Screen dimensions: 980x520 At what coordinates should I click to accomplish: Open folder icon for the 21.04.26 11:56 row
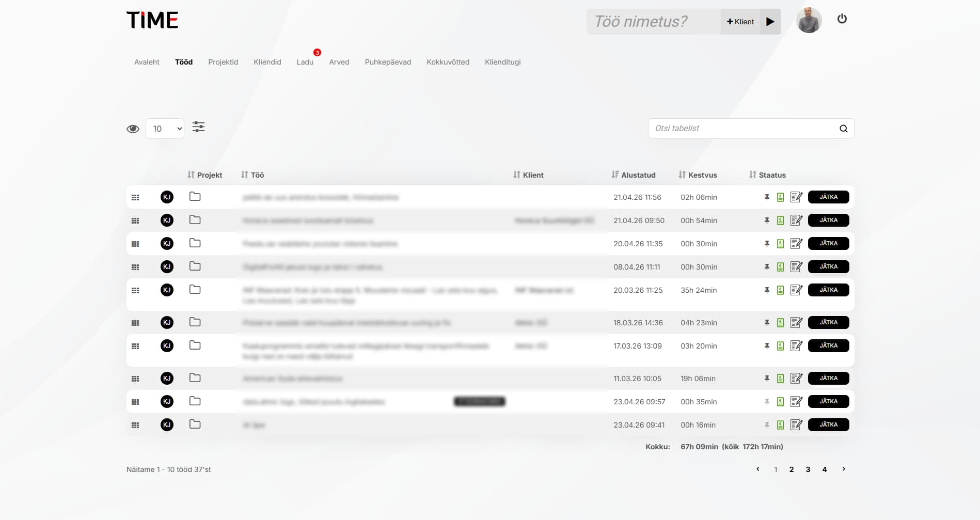pos(195,197)
